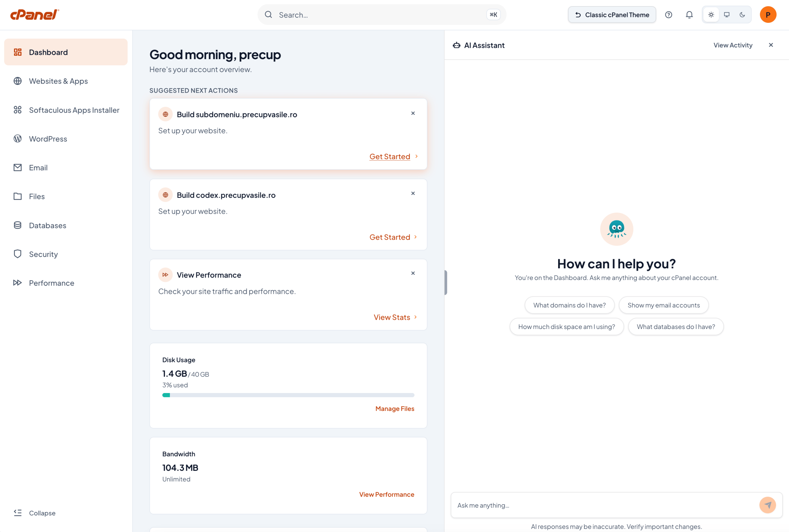Switch to light theme sun icon
Screen dimensions: 789x532
tap(711, 14)
